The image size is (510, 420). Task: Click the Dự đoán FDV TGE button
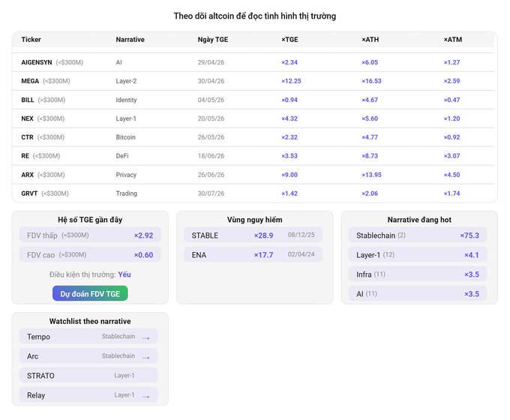[x=90, y=293]
